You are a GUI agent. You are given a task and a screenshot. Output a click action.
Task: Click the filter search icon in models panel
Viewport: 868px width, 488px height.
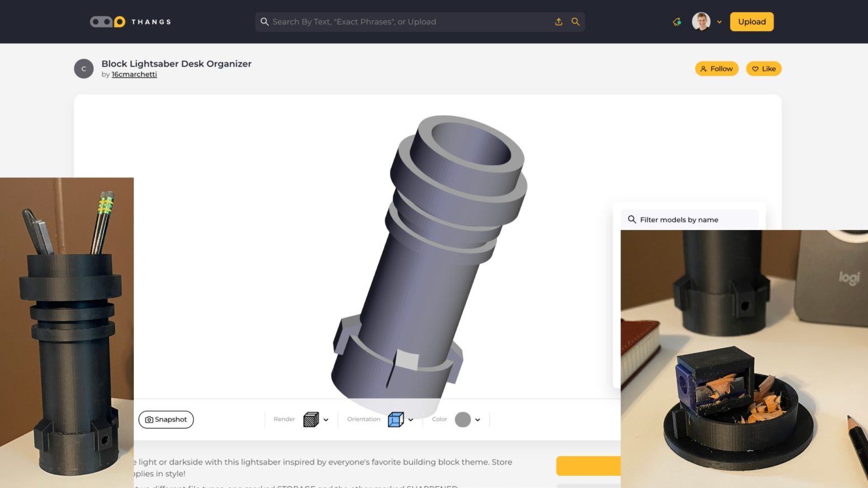(x=632, y=219)
